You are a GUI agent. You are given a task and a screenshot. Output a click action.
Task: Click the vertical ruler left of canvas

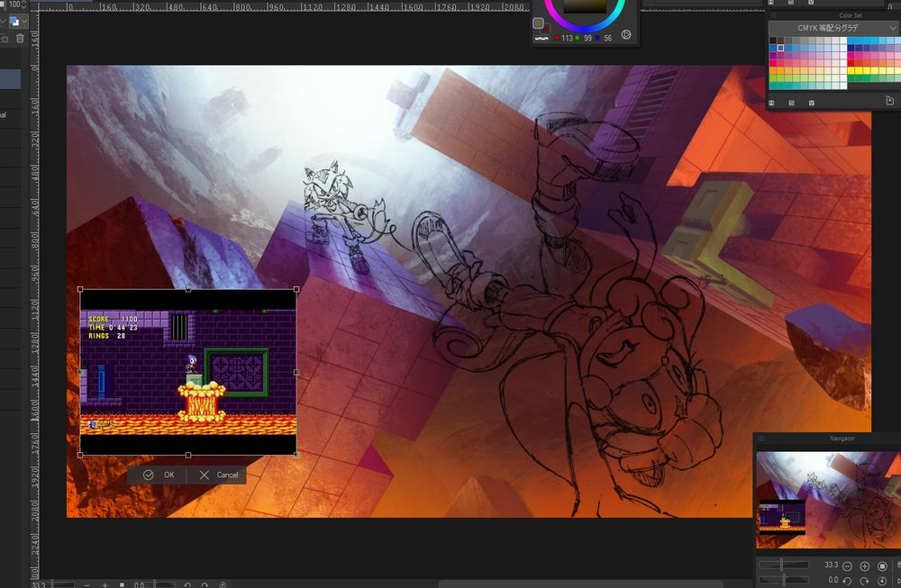(x=34, y=295)
